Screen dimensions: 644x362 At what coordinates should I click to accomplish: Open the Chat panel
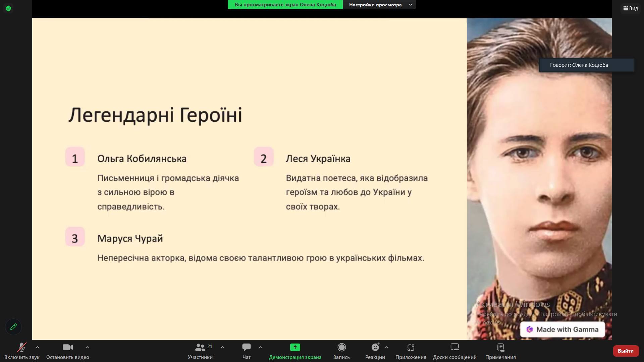[x=247, y=351]
